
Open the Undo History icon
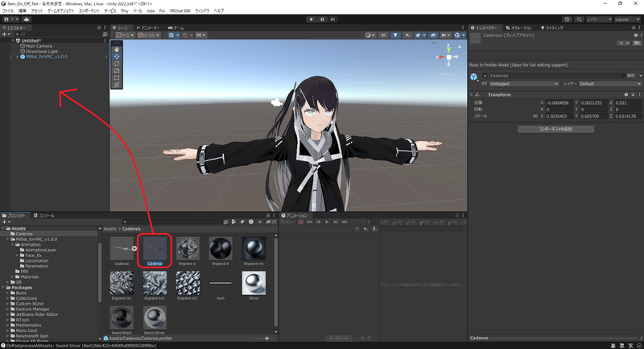[x=568, y=19]
